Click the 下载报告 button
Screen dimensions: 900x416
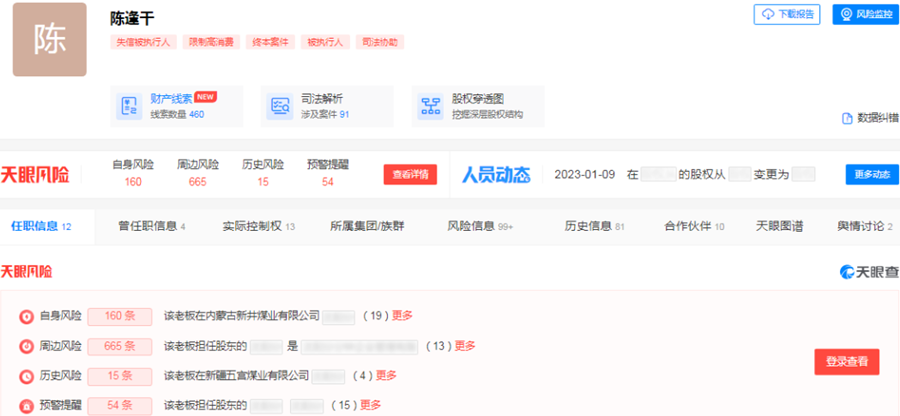787,14
